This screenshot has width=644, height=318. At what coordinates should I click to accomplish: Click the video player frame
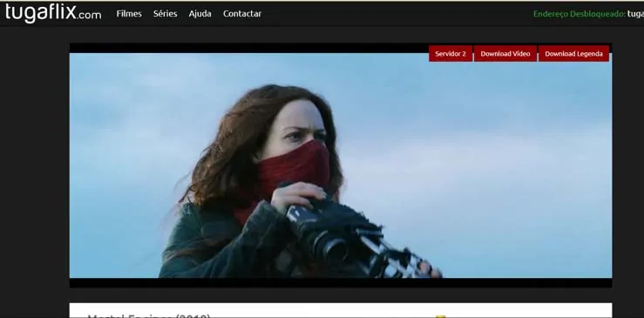coord(341,166)
